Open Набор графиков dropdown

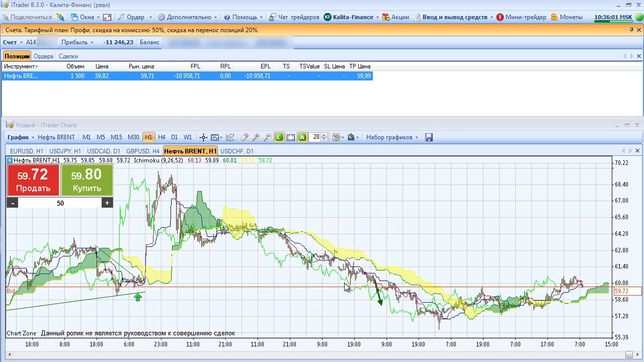point(392,137)
